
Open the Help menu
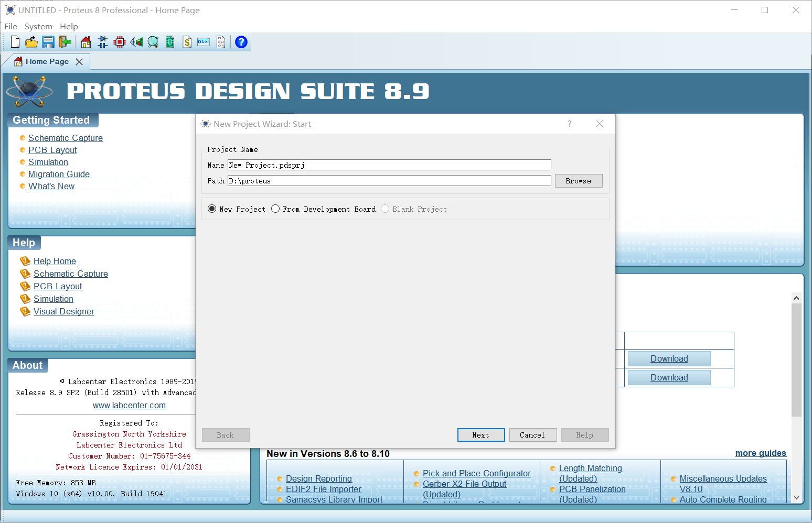tap(69, 26)
